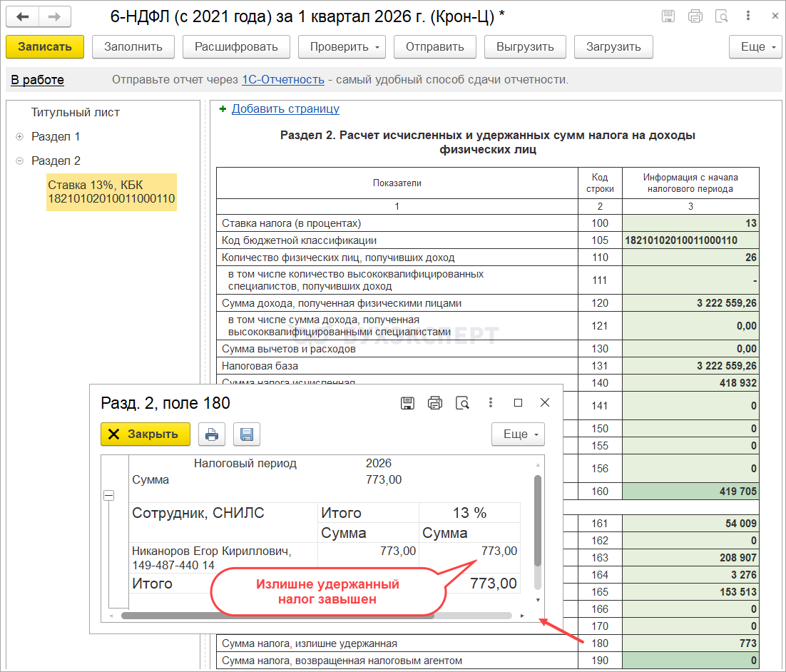The height and width of the screenshot is (672, 786).
Task: Click the forward navigation arrow
Action: click(x=54, y=17)
